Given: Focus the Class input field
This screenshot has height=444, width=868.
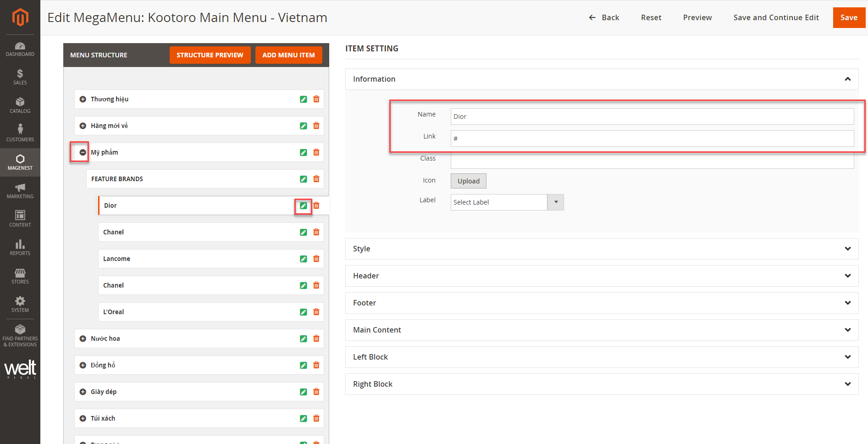Looking at the screenshot, I should (x=652, y=161).
